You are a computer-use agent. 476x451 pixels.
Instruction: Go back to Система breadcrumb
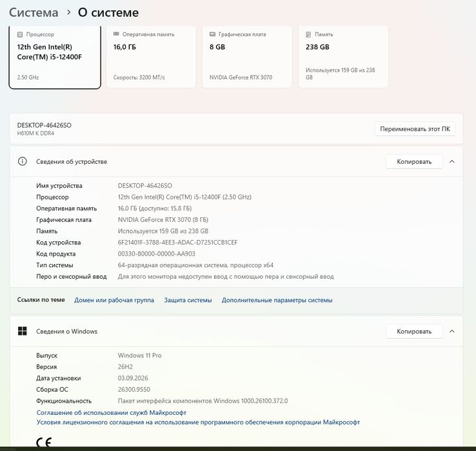click(x=34, y=13)
